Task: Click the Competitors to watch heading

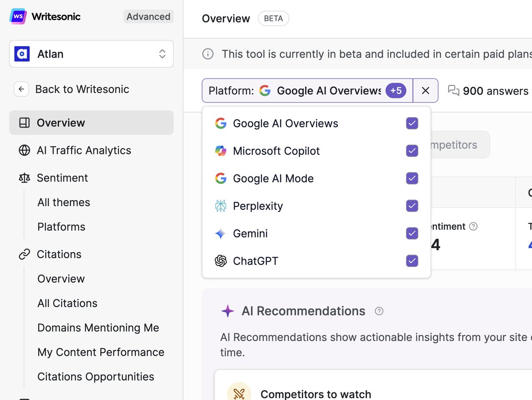Action: (x=316, y=394)
